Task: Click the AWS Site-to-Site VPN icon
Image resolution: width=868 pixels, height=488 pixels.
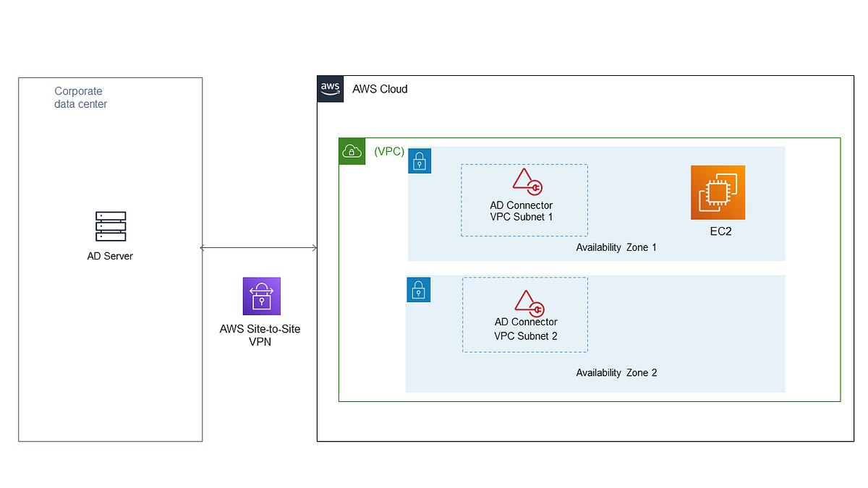Action: point(261,296)
